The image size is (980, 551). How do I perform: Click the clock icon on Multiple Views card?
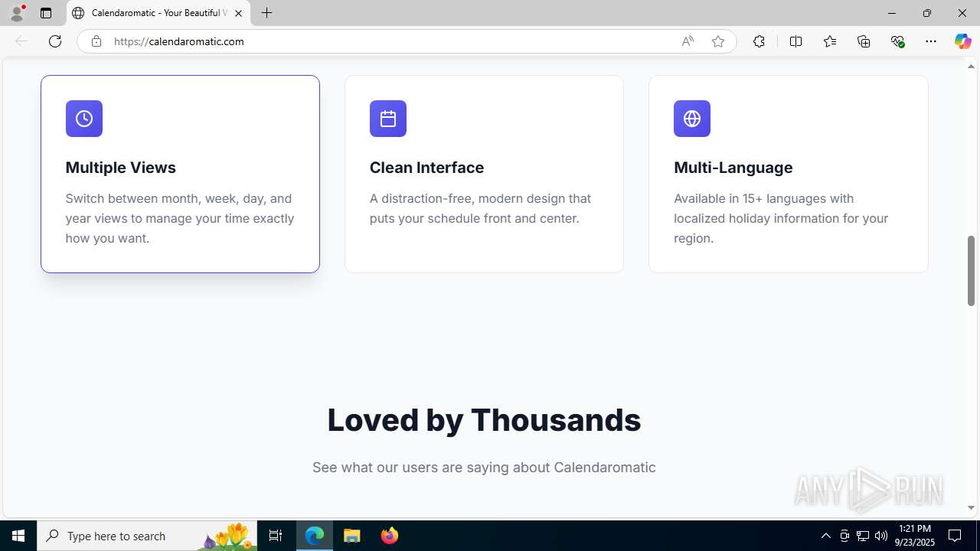pyautogui.click(x=84, y=119)
